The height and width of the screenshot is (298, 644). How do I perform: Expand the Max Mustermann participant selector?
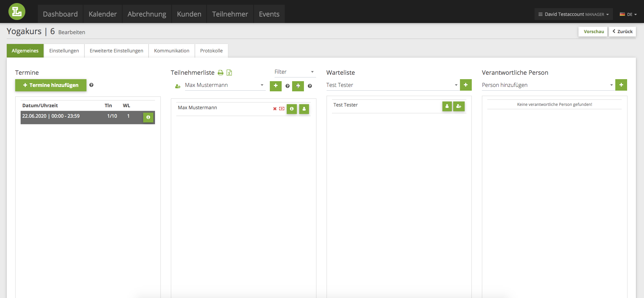pos(225,85)
